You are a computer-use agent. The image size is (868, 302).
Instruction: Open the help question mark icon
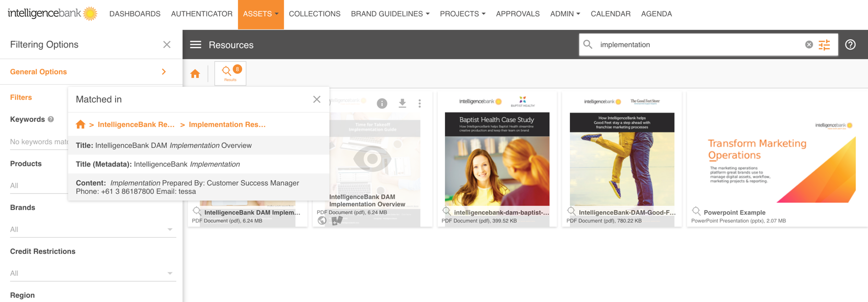(x=851, y=44)
